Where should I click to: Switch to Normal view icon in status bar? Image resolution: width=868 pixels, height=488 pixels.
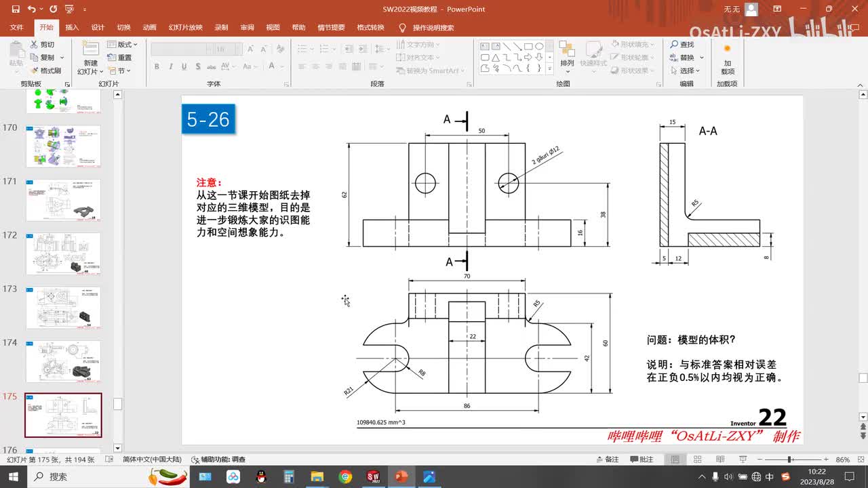(675, 459)
